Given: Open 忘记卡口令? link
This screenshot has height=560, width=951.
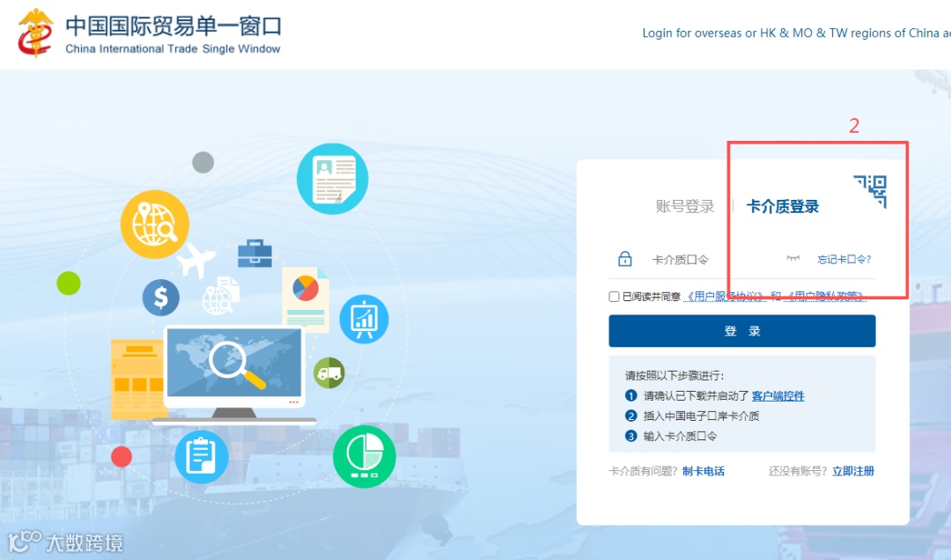Looking at the screenshot, I should tap(844, 260).
